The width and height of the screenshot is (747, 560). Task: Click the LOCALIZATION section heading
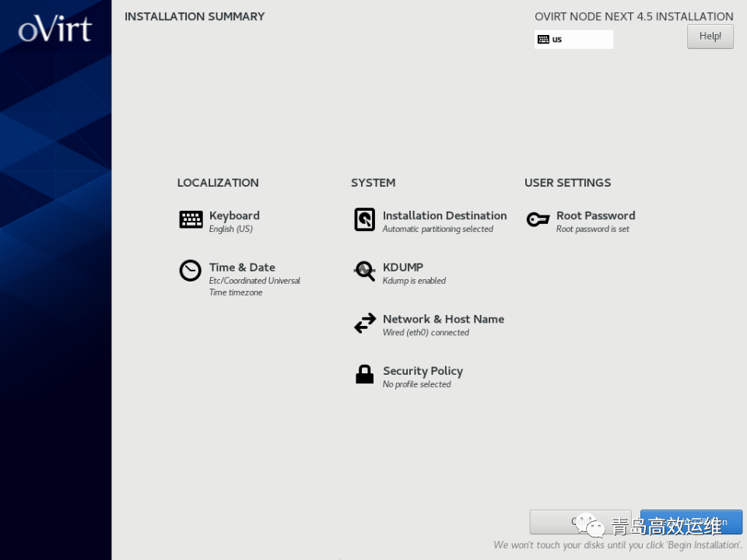click(218, 183)
